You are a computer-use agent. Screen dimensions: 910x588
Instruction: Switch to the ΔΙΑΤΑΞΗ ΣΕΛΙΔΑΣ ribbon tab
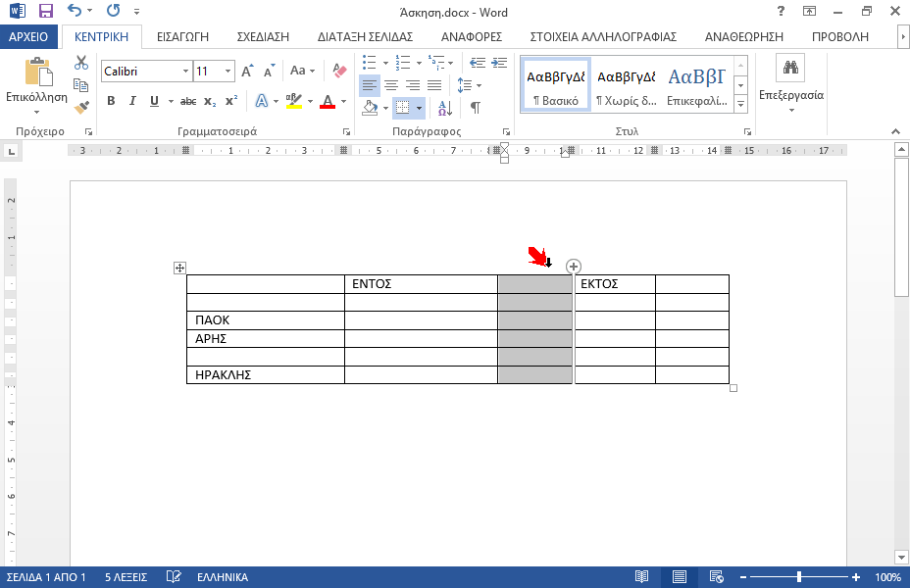[x=365, y=36]
